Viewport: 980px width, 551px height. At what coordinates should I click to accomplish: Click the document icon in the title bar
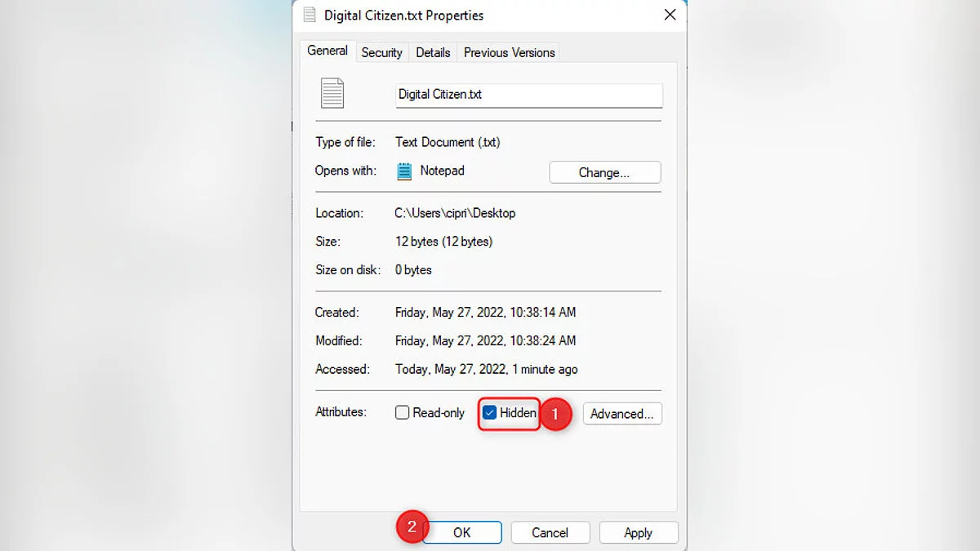pyautogui.click(x=310, y=16)
